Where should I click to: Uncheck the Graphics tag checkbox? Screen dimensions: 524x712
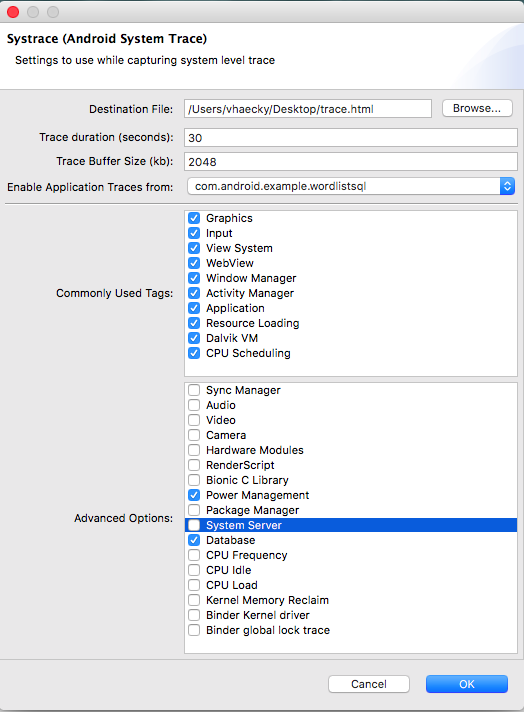tap(194, 218)
